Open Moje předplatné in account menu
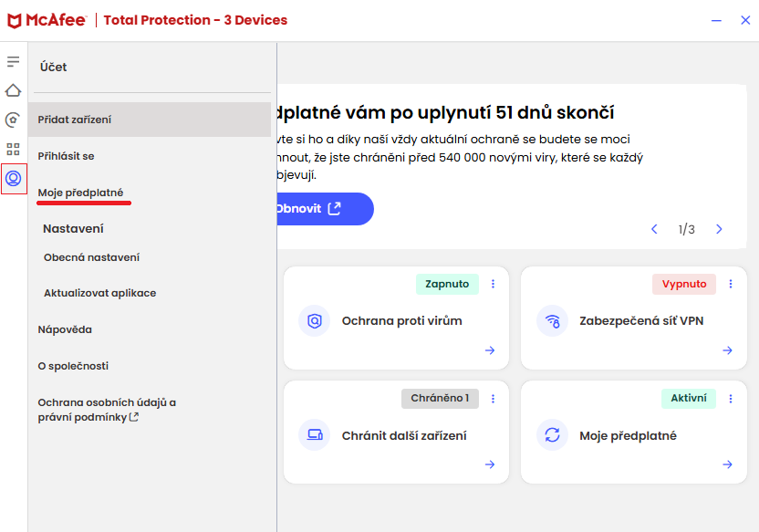759x532 pixels. (x=81, y=193)
